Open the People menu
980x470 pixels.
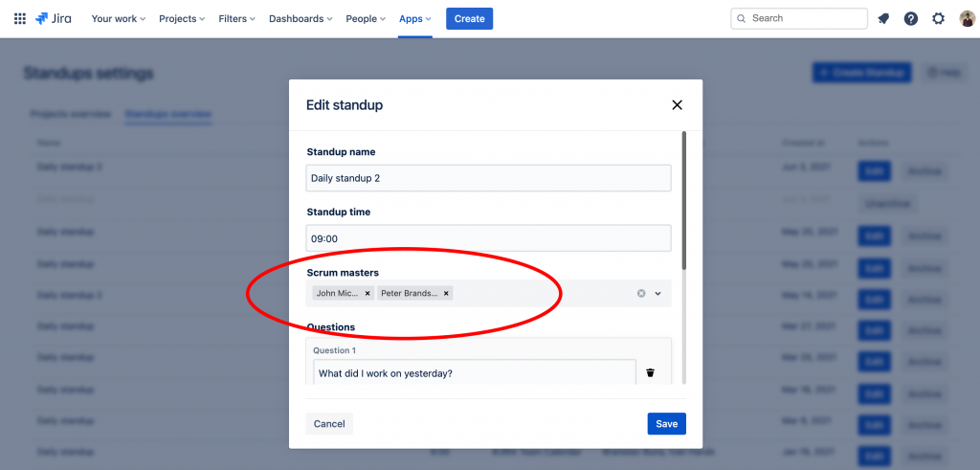click(x=366, y=19)
